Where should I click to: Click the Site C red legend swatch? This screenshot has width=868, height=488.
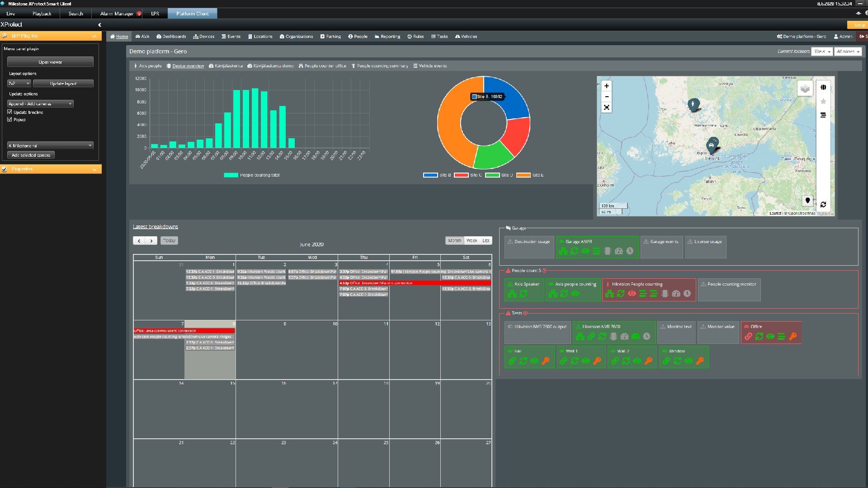click(x=461, y=175)
